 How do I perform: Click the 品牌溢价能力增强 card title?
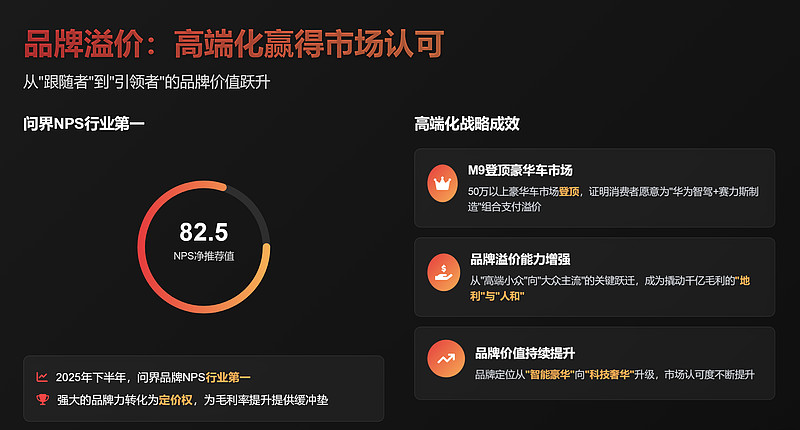coord(520,259)
